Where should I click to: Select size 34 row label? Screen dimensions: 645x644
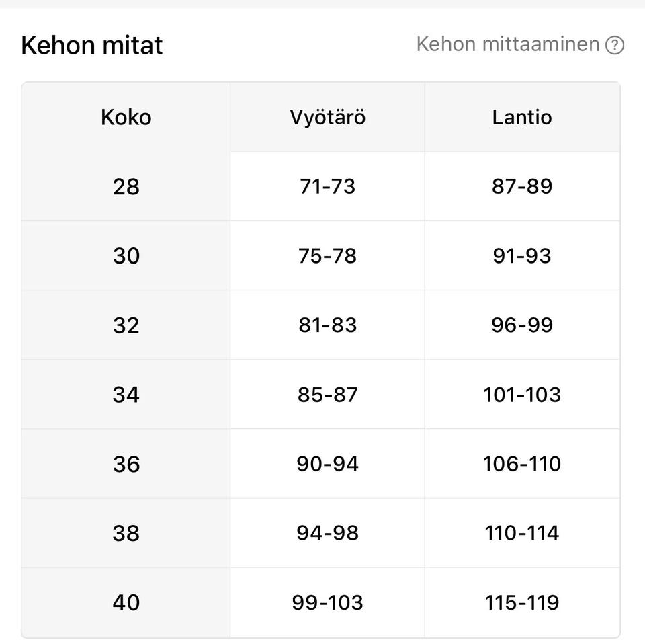pos(126,395)
